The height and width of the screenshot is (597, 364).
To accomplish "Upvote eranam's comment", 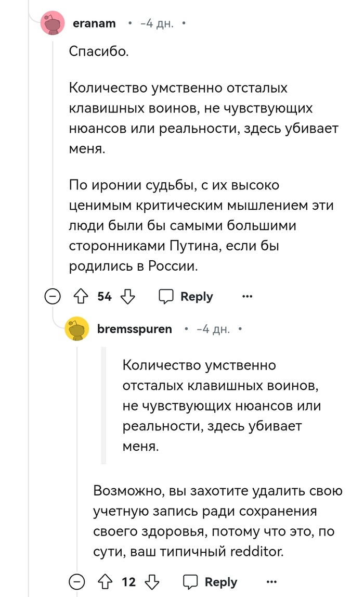I will pos(81,297).
